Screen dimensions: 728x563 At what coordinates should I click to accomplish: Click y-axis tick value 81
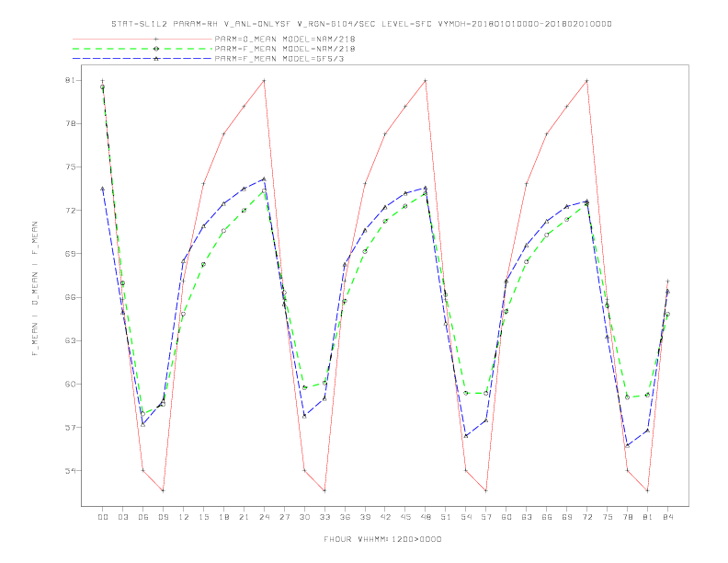[x=70, y=80]
